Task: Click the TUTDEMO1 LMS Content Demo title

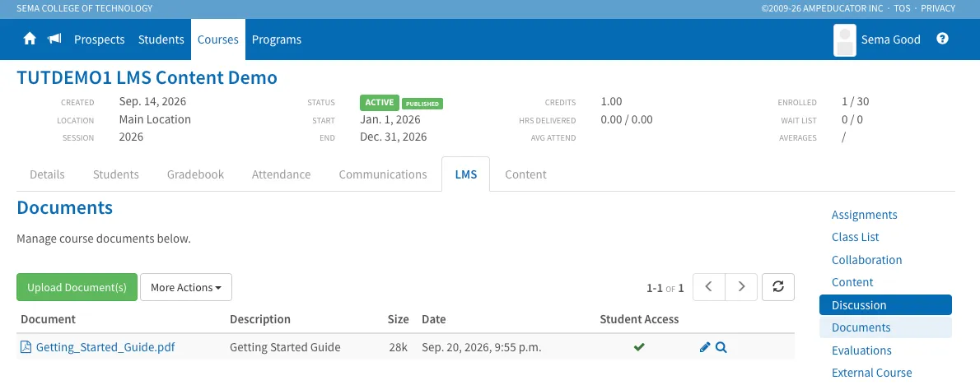Action: (x=147, y=77)
